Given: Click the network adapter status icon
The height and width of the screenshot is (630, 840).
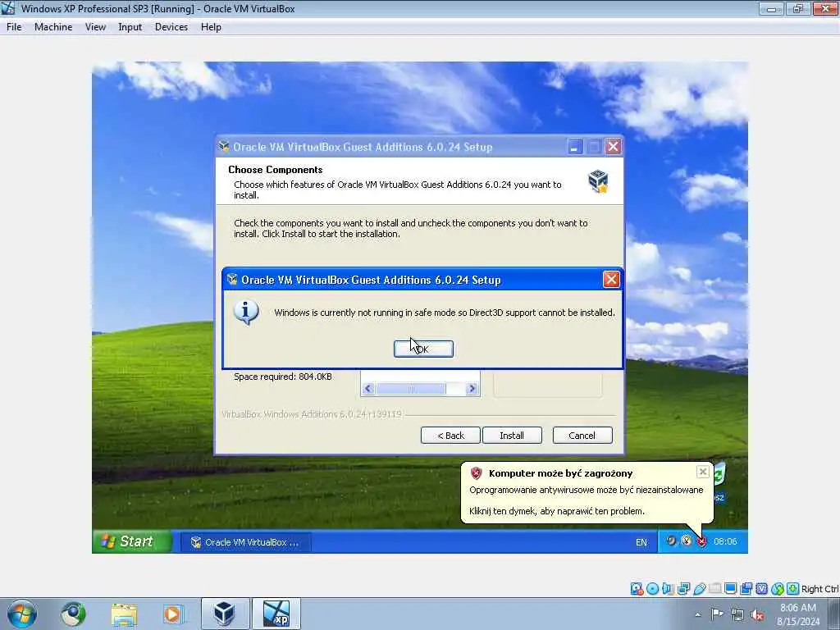Looking at the screenshot, I should (683, 589).
